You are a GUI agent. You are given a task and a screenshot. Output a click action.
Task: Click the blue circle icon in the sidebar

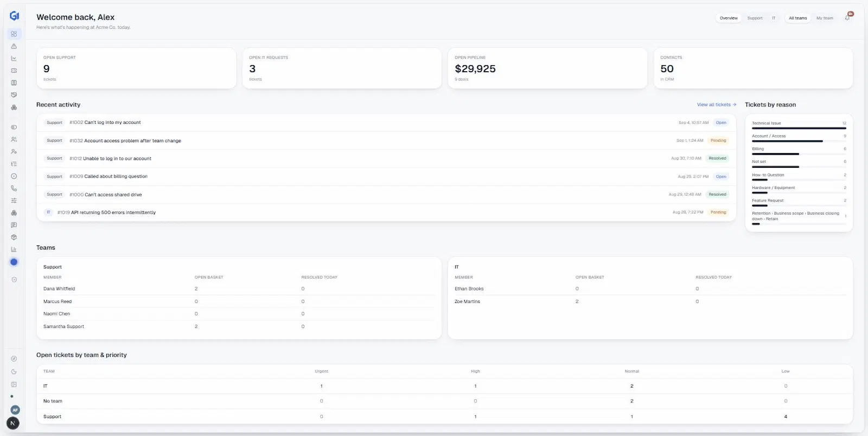tap(14, 262)
